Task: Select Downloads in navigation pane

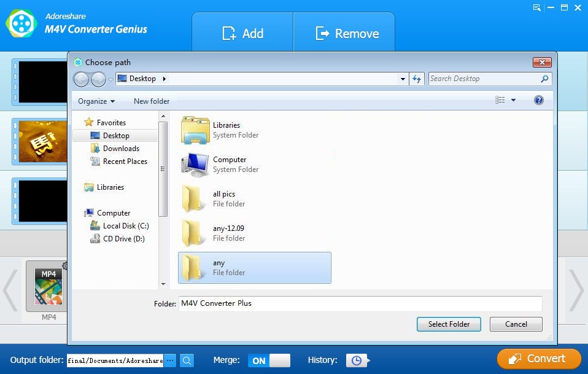Action: click(x=115, y=149)
